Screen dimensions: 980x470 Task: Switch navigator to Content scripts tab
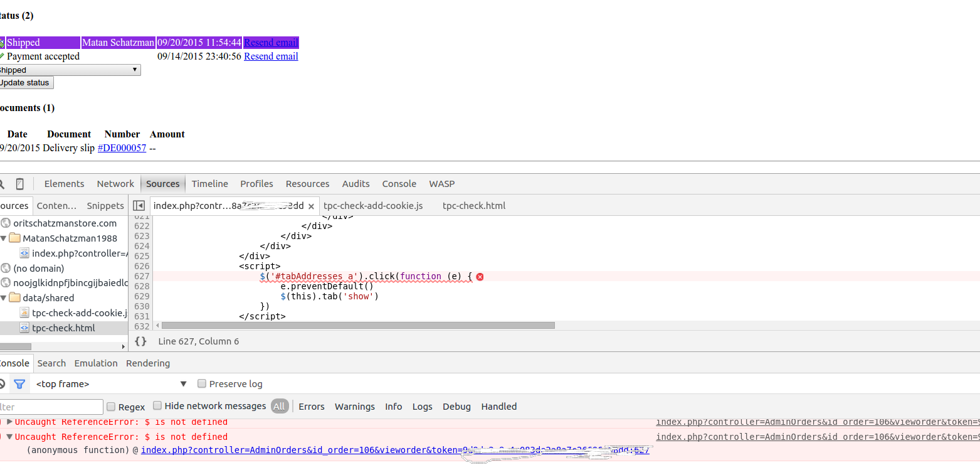click(x=56, y=206)
